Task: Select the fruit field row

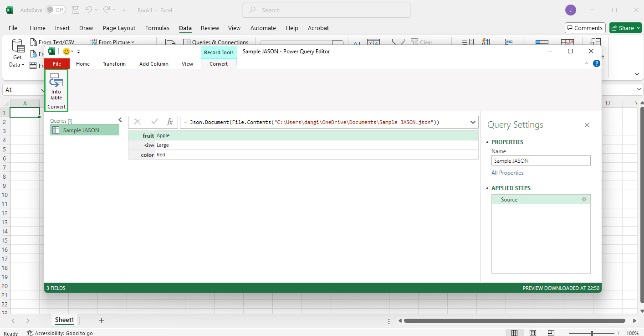Action: [303, 135]
